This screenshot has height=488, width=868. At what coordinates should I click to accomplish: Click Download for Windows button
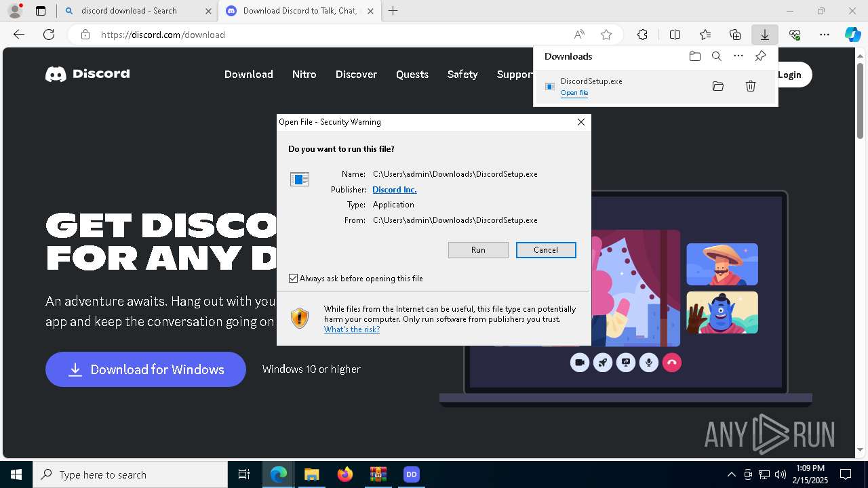[146, 369]
